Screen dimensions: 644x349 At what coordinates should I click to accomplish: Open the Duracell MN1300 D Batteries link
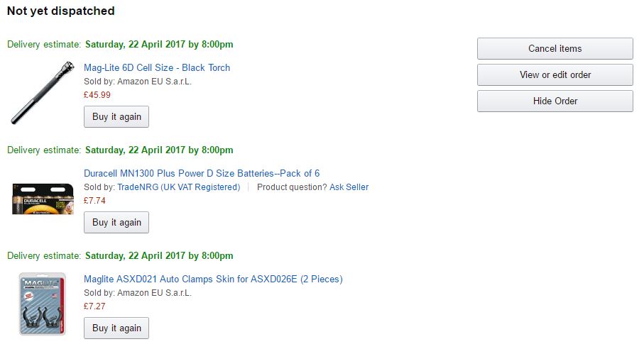[202, 174]
